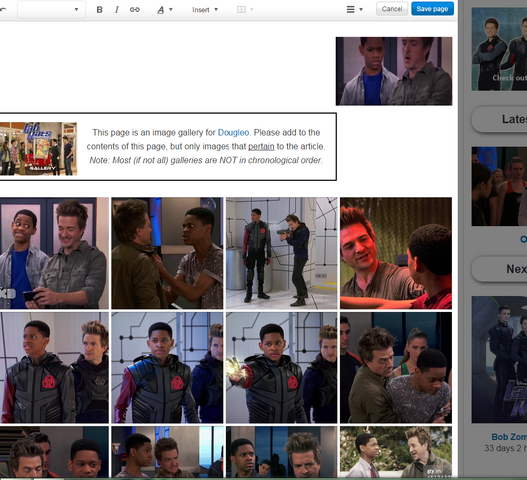This screenshot has width=527, height=480.
Task: Open the sidebar Check out promo image
Action: click(x=499, y=49)
